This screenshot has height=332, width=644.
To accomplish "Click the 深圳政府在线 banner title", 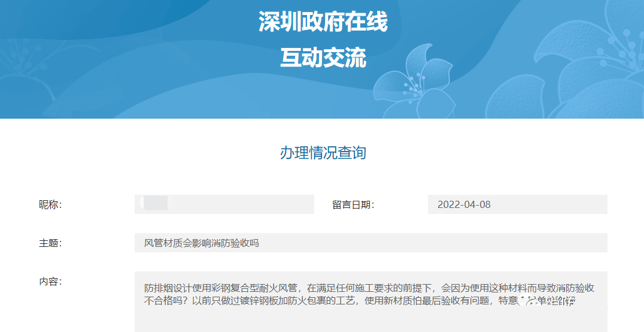I will click(323, 23).
